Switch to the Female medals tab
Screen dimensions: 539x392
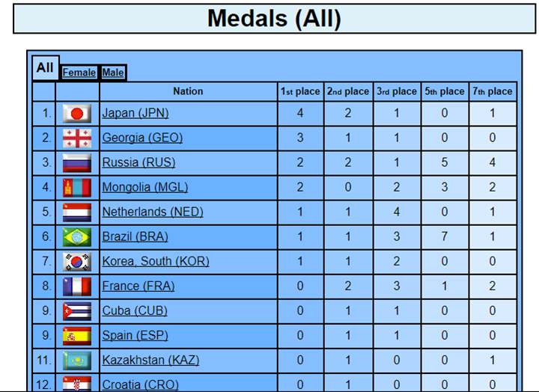click(x=79, y=73)
